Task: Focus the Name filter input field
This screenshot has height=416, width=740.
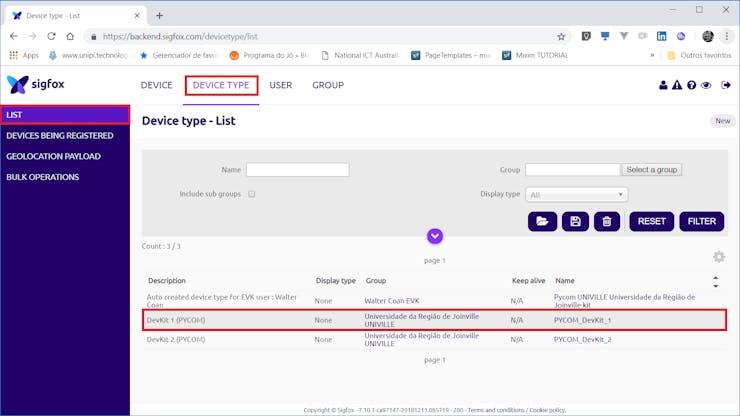Action: pyautogui.click(x=297, y=170)
